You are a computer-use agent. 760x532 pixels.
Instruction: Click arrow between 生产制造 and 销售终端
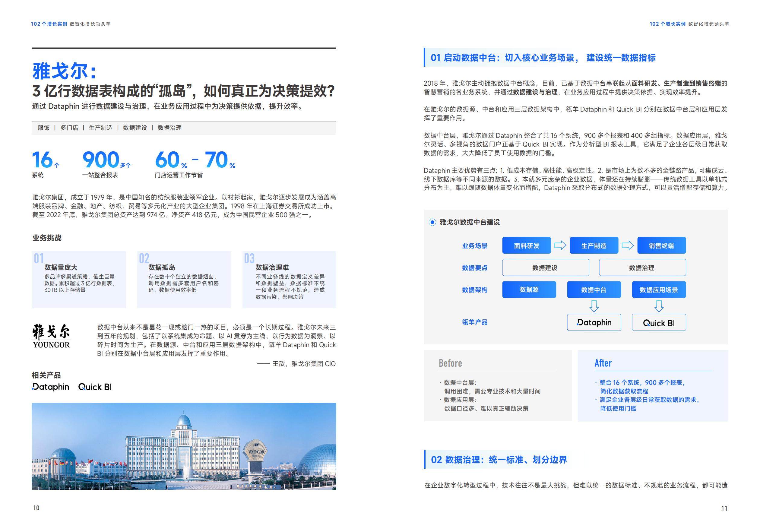click(x=628, y=245)
